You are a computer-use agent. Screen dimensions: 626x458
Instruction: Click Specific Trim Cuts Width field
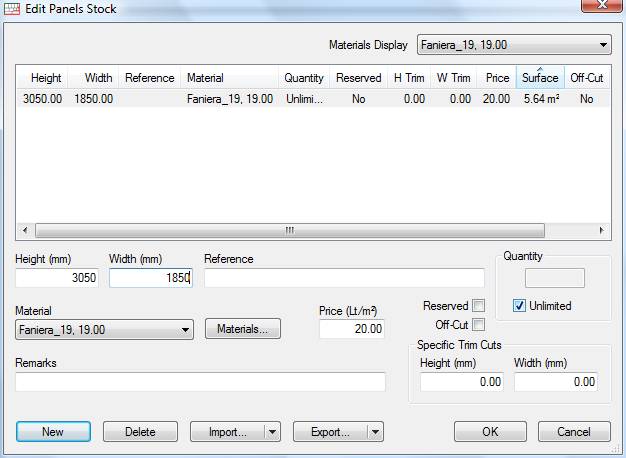[556, 382]
